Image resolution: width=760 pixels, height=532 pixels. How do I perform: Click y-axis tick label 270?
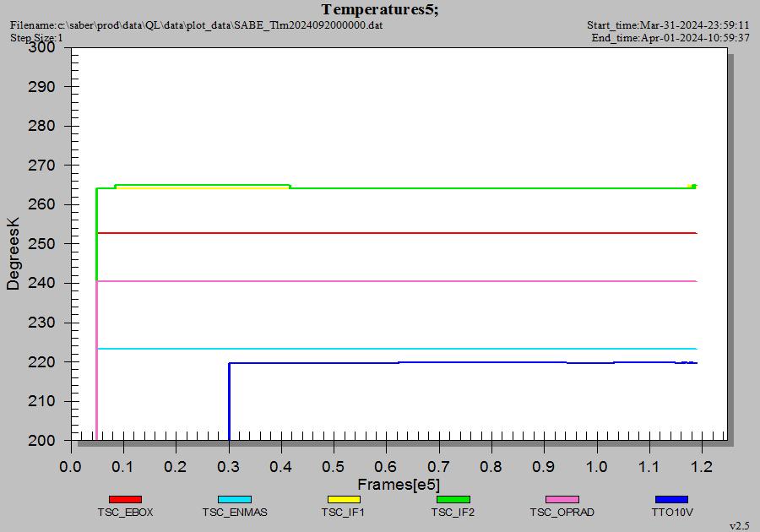click(41, 166)
